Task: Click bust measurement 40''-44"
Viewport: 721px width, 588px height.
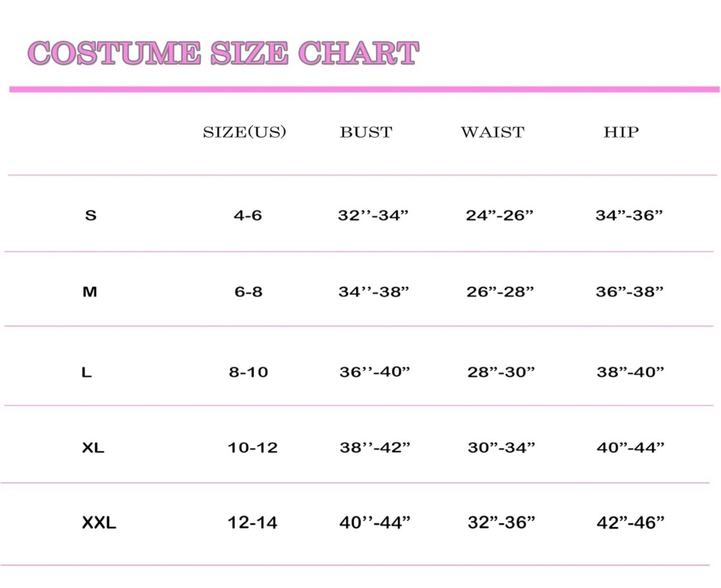Action: 375,523
